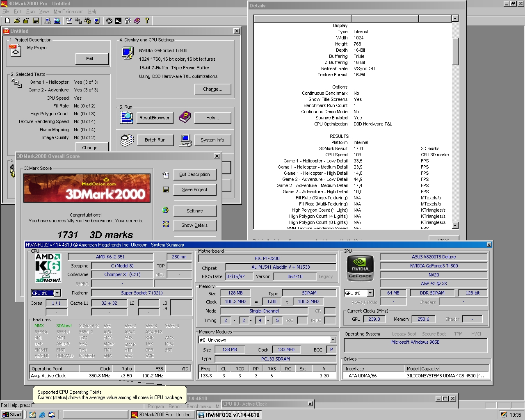Click Change... under Selected Tests
The image size is (525, 420).
[x=92, y=147]
